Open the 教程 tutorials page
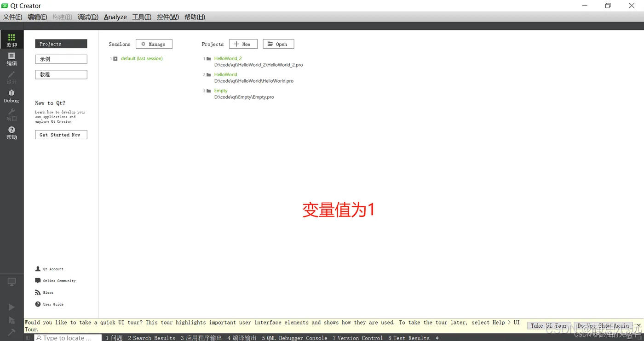 click(x=61, y=74)
